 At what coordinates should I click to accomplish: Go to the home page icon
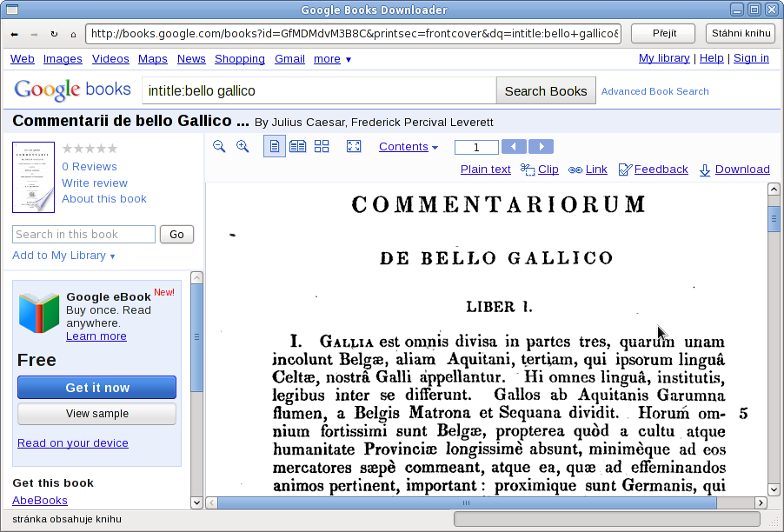coord(74,34)
